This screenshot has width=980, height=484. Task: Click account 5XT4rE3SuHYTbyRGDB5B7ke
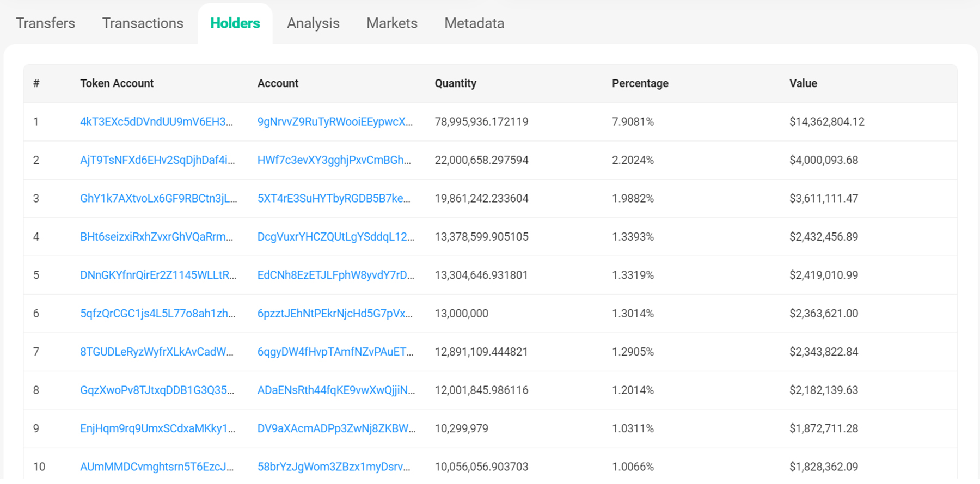[334, 199]
